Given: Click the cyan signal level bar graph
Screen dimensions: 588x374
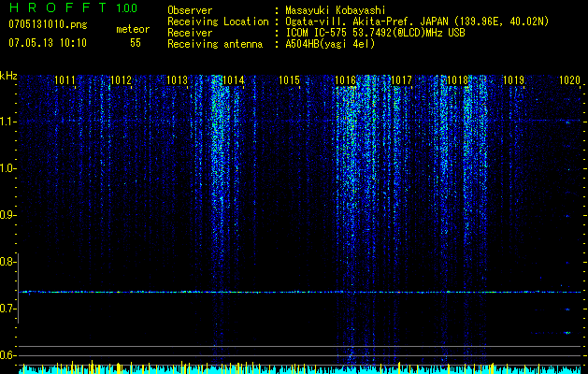Looking at the screenshot, I should pos(300,368).
